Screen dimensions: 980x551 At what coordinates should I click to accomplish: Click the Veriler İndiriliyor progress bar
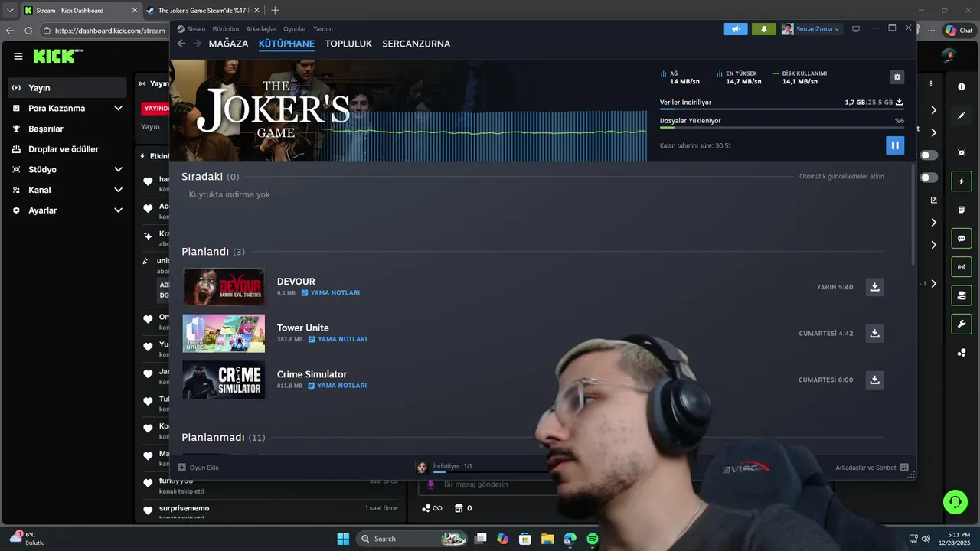click(782, 109)
